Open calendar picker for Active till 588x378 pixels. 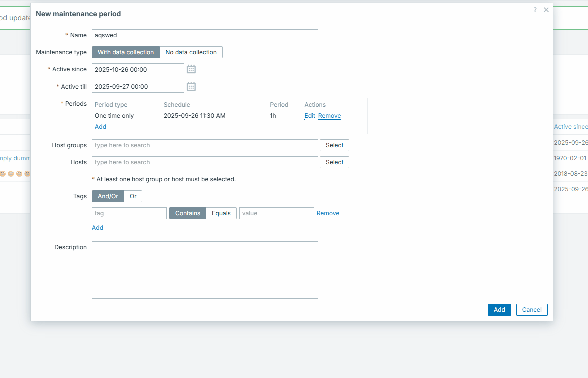(191, 87)
